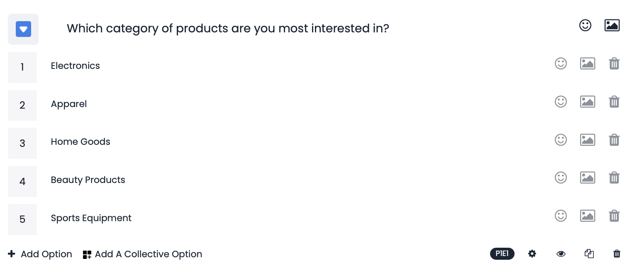Screen dimensions: 644x278
Task: Open the question settings gear
Action: pos(532,254)
